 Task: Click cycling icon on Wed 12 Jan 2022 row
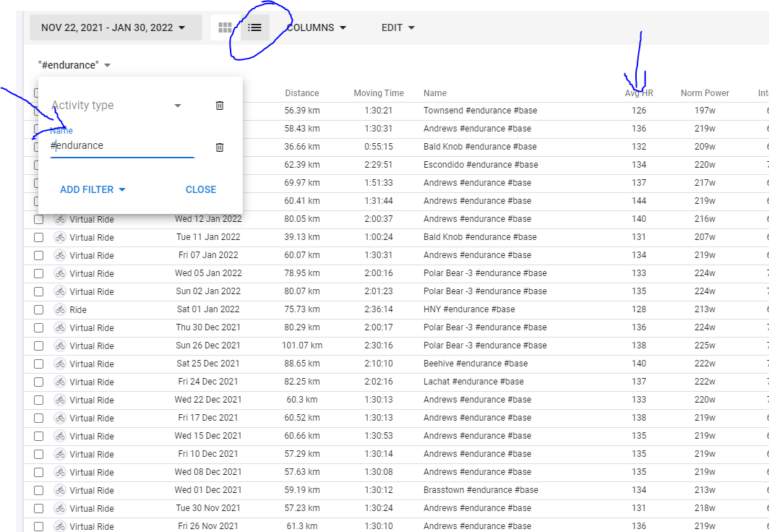[x=60, y=219]
